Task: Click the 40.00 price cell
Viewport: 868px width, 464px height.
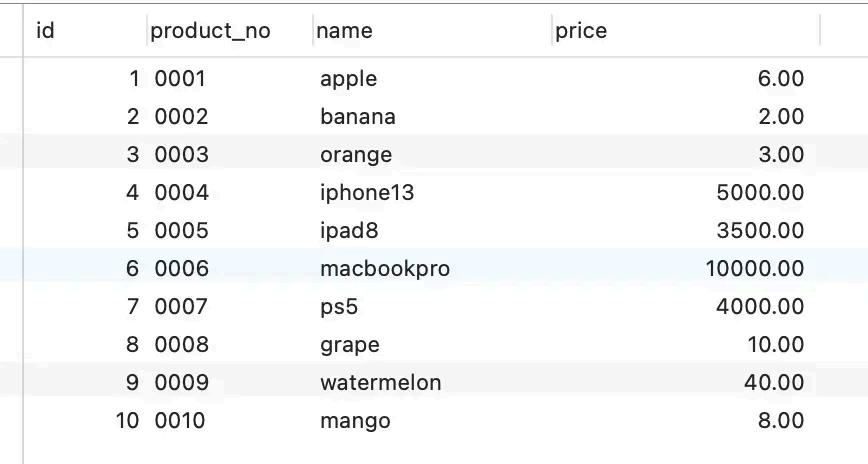Action: pyautogui.click(x=773, y=383)
